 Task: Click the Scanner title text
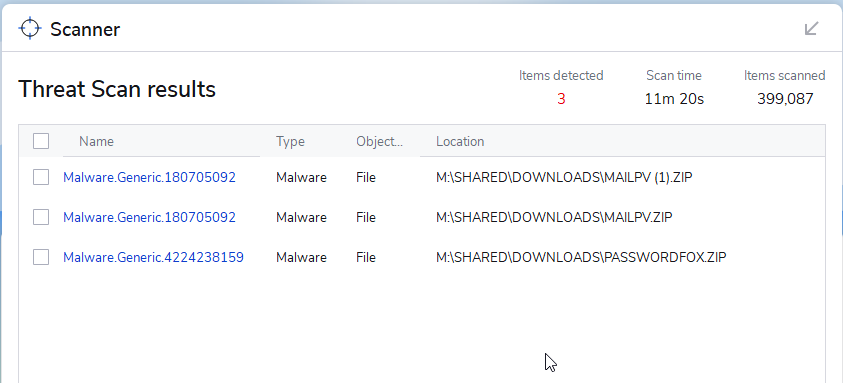pos(85,29)
